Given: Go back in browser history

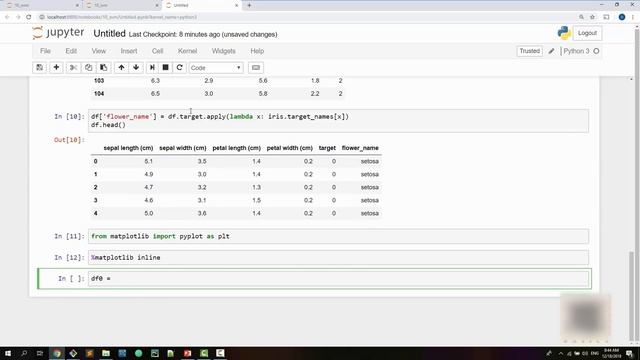Looking at the screenshot, I should click(7, 17).
